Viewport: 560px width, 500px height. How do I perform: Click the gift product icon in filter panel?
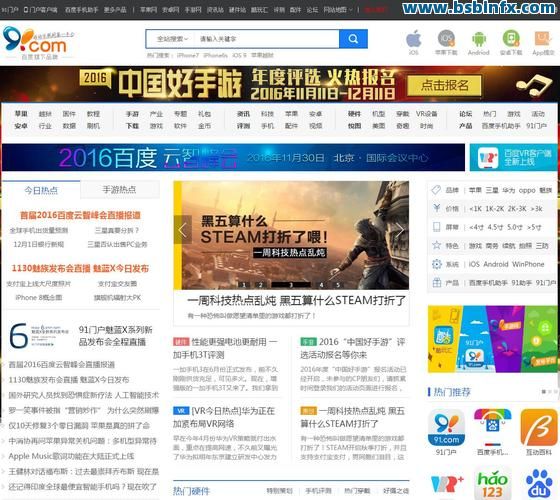[x=436, y=282]
